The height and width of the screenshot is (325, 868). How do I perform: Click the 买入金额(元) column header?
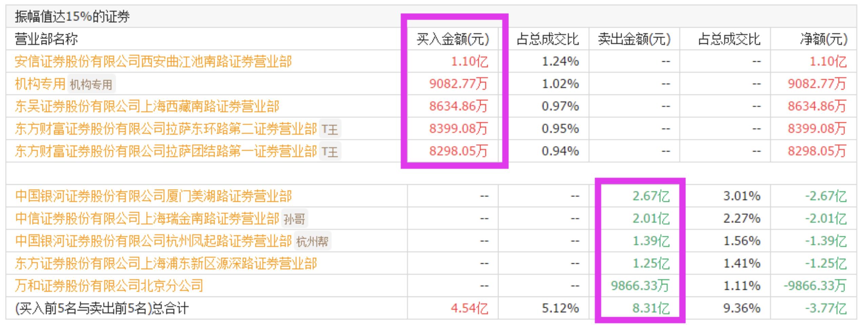pyautogui.click(x=453, y=39)
